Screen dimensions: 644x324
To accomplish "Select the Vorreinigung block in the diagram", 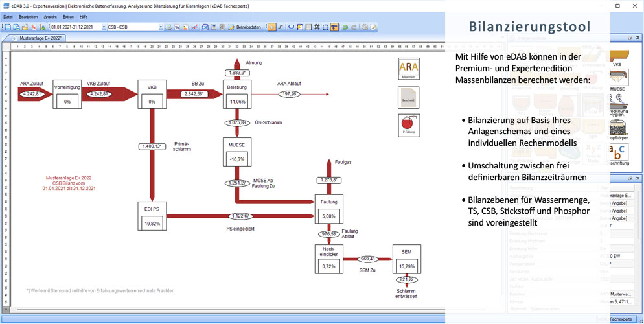I will pos(67,94).
